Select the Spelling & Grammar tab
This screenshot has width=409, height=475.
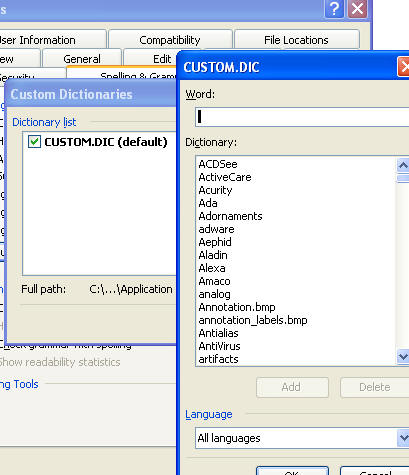pyautogui.click(x=122, y=74)
